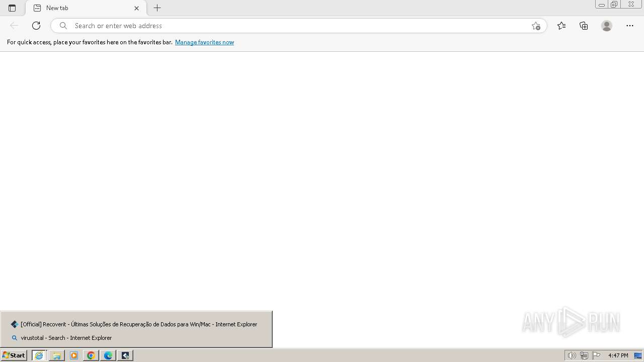
Task: Open File Explorer folder taskbar icon
Action: [x=57, y=355]
